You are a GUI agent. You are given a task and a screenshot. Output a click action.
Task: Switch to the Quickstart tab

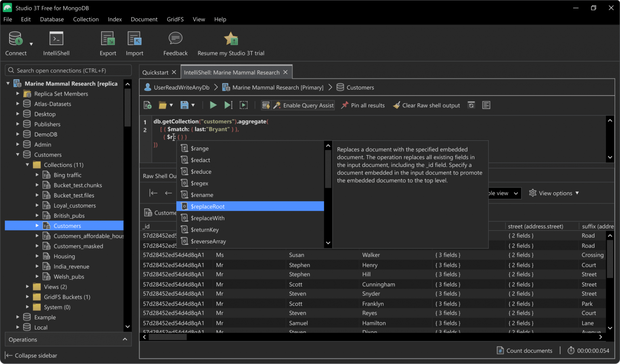tap(155, 72)
